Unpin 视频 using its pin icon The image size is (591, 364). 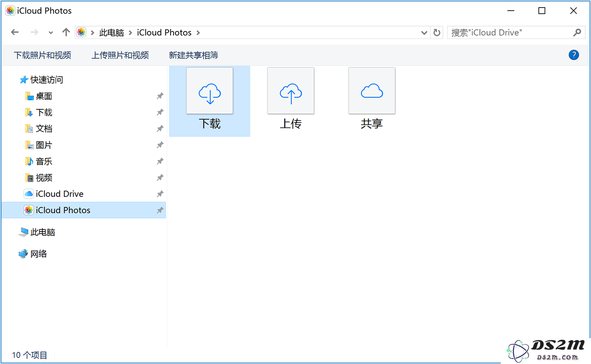160,177
